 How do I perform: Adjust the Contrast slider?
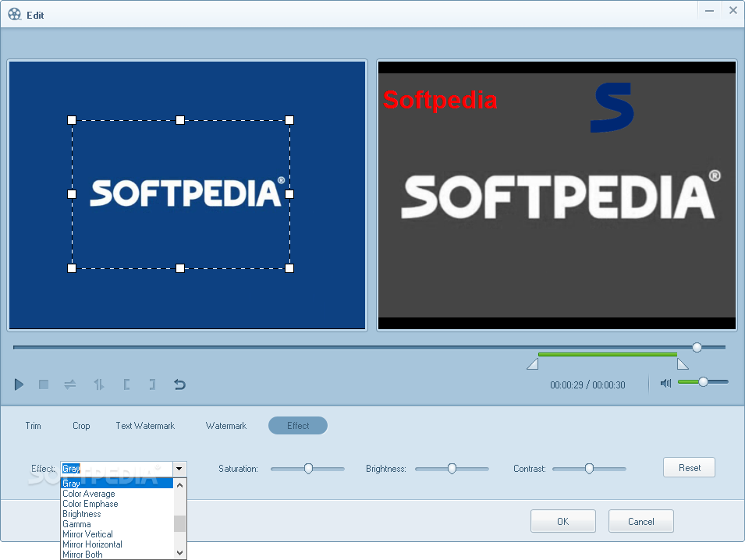[589, 469]
